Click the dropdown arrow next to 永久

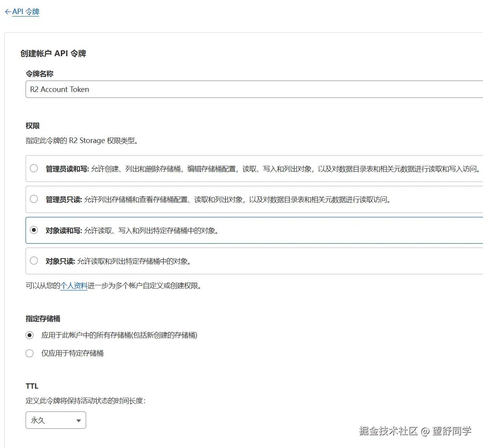[x=78, y=420]
